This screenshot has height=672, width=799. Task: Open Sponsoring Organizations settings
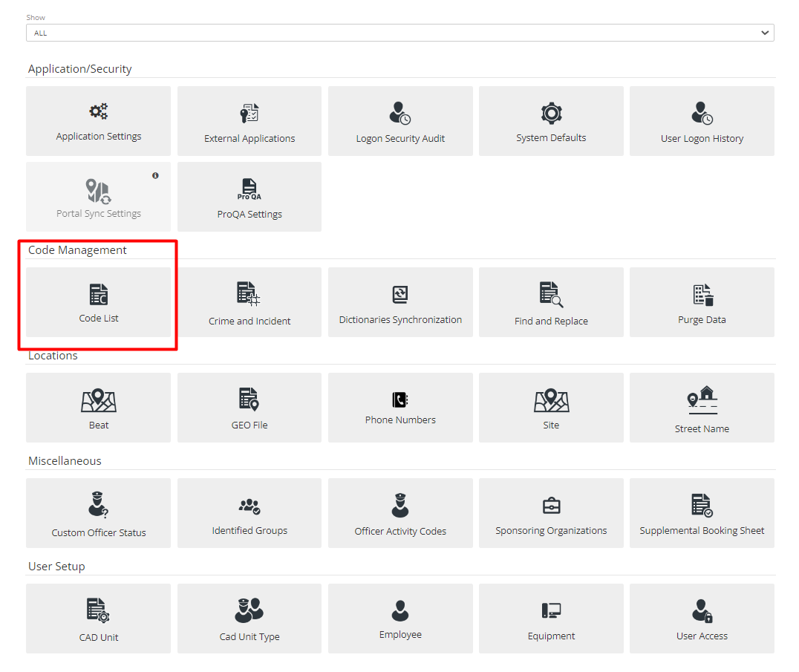(x=551, y=513)
